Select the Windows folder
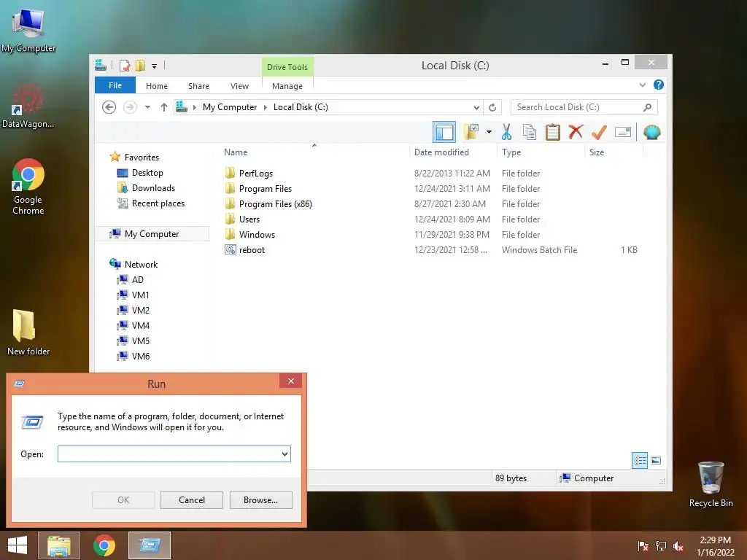Screen dimensions: 747x560 point(257,234)
